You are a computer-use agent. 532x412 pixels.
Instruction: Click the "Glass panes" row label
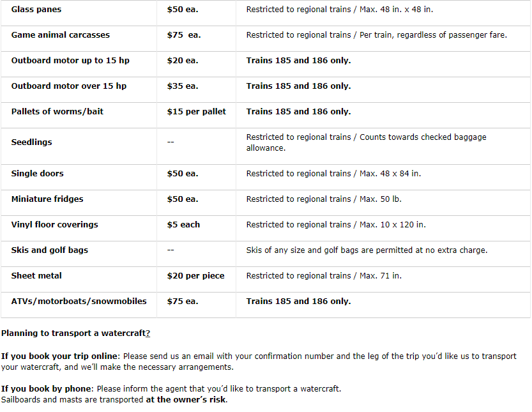point(36,10)
